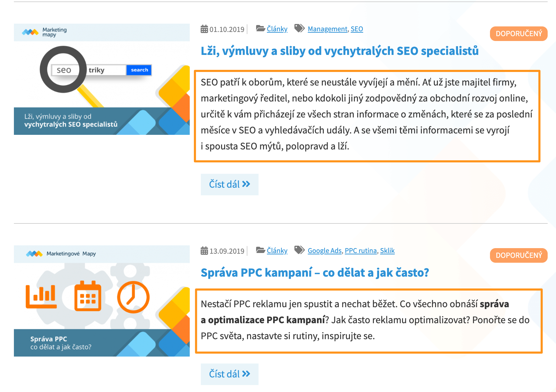Select the Google Ads tag
The width and height of the screenshot is (556, 392).
coord(325,251)
